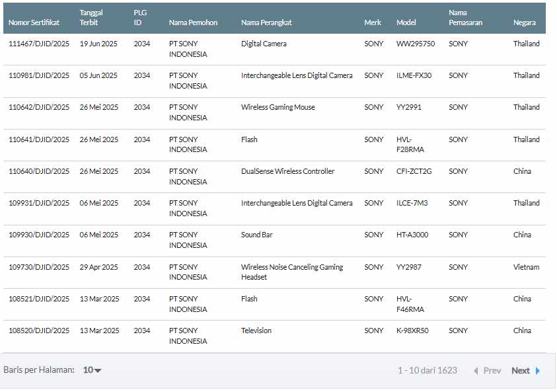
Task: Click the Wireless Gaming Mouse entry
Action: [278, 107]
